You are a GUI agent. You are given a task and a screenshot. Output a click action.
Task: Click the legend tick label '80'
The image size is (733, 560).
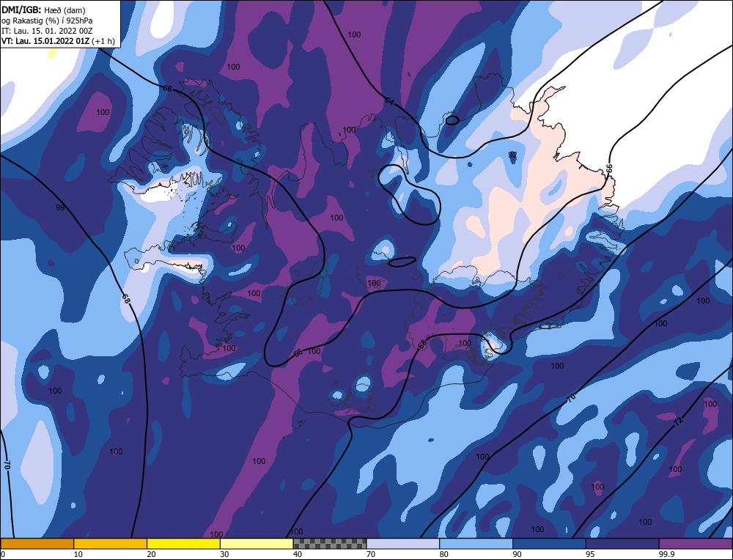click(x=444, y=554)
